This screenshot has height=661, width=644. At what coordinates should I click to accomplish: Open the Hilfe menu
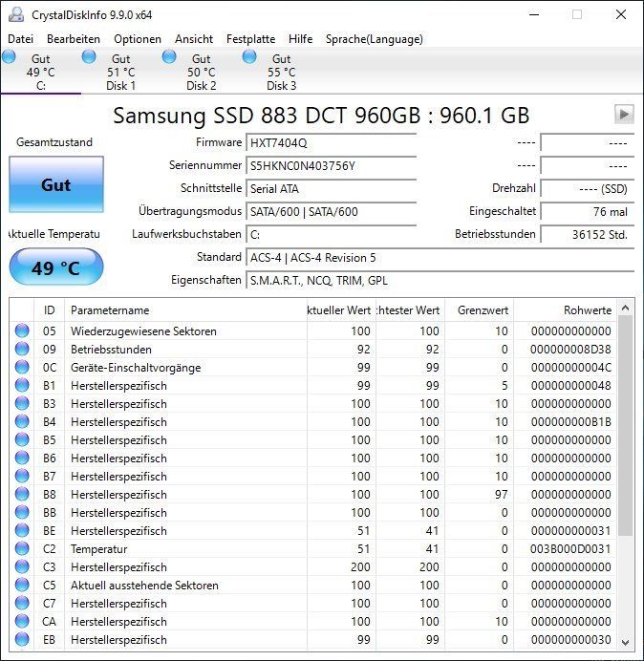click(x=300, y=39)
